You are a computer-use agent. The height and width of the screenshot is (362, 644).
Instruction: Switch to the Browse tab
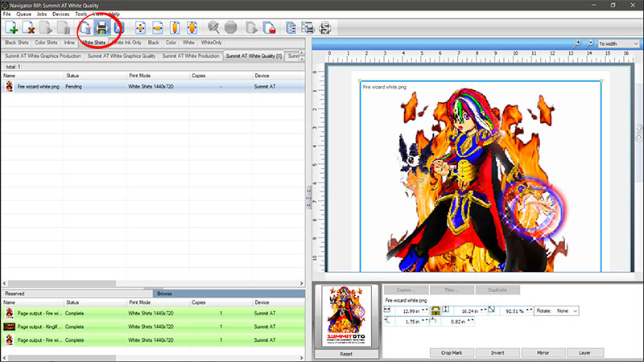[x=229, y=294]
